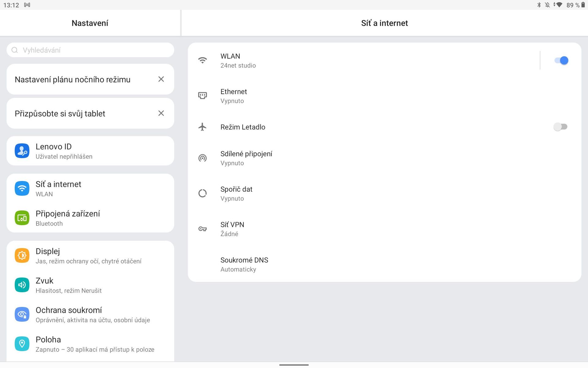Enable Režim Letadlo airplane mode switch
This screenshot has width=588, height=368.
560,127
